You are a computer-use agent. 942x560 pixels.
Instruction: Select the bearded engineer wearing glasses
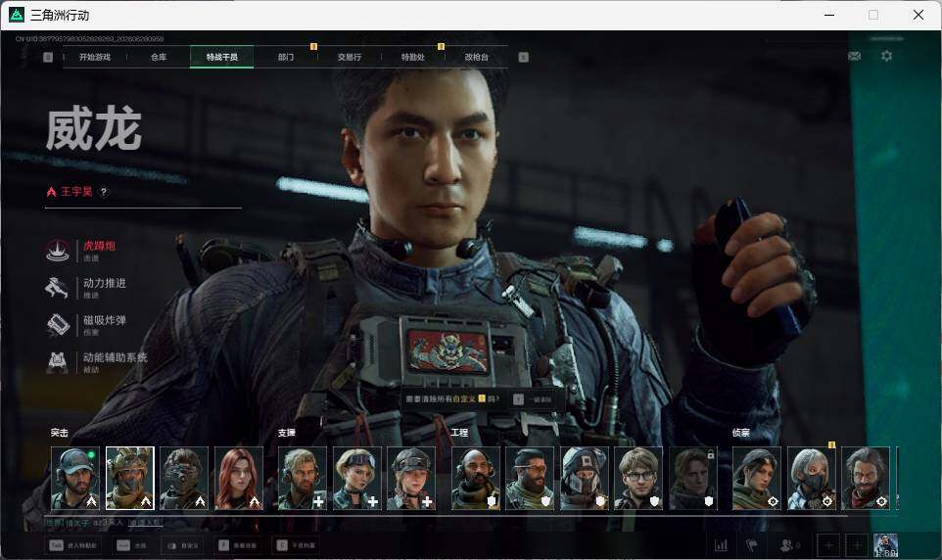click(530, 479)
